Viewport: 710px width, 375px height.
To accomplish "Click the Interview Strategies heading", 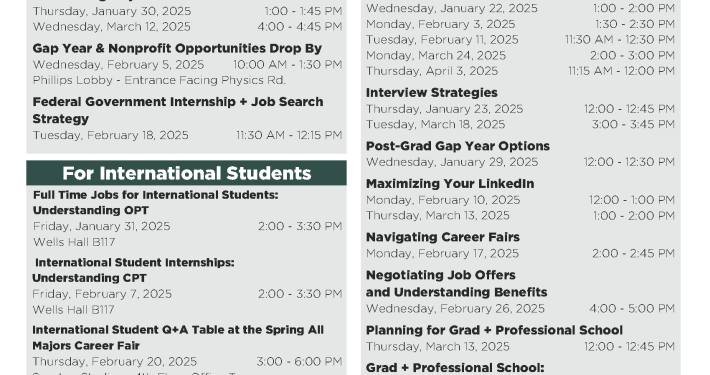I will click(x=432, y=93).
